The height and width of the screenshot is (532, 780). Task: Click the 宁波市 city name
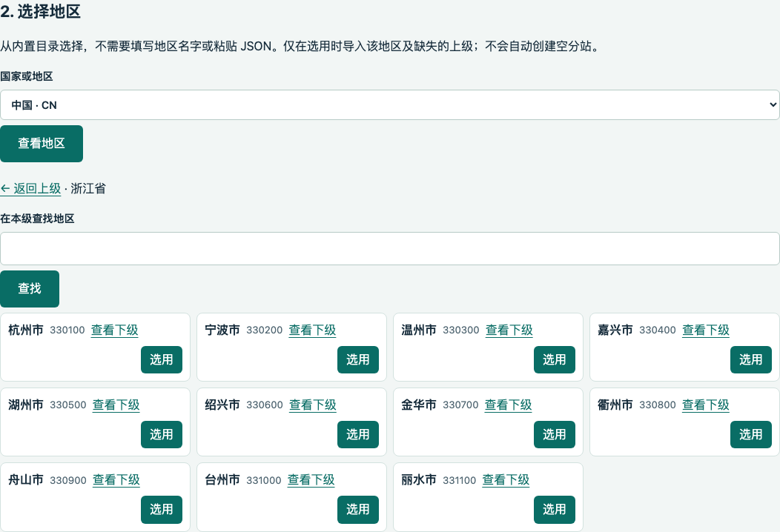(x=222, y=330)
